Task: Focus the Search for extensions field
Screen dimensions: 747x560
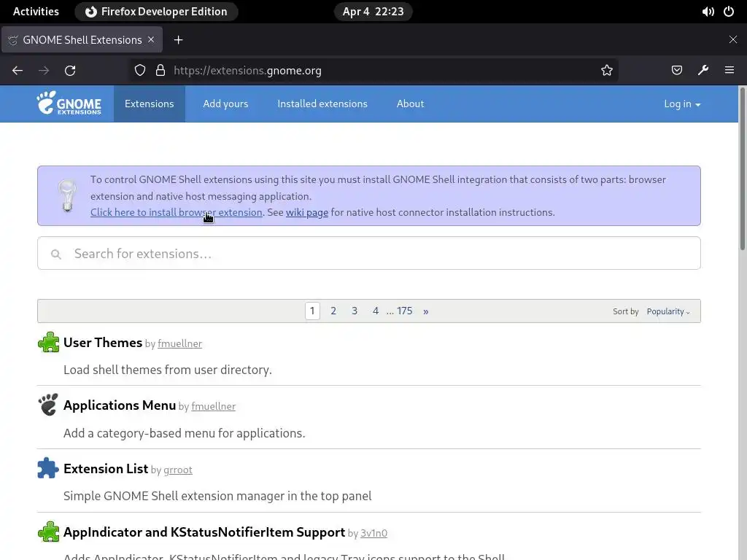Action: coord(368,253)
